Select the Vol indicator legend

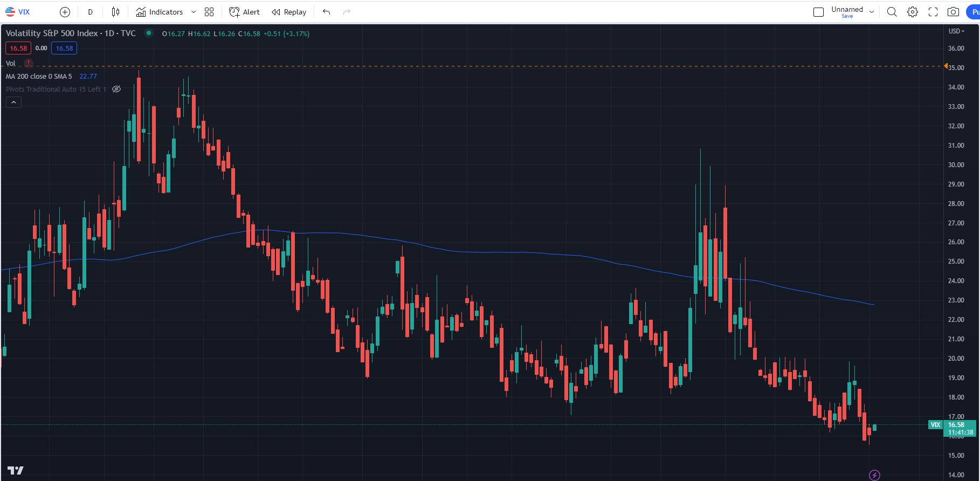[x=11, y=63]
